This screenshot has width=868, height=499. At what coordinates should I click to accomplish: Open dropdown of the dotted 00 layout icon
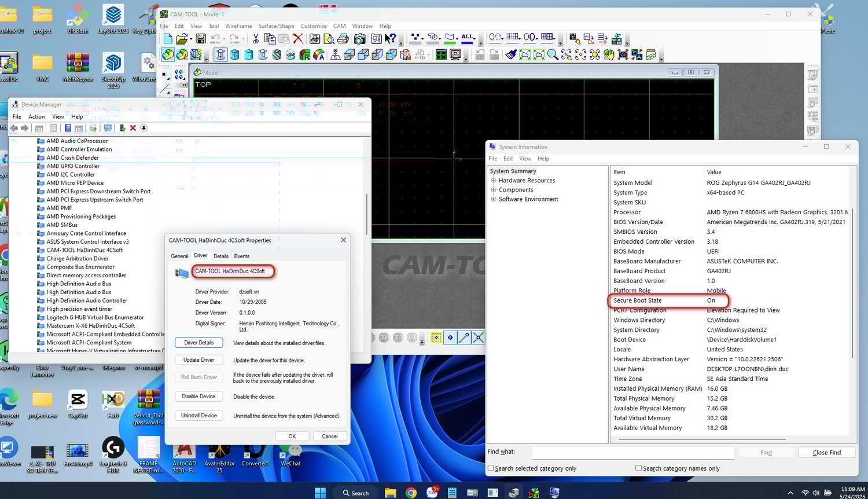(x=502, y=39)
